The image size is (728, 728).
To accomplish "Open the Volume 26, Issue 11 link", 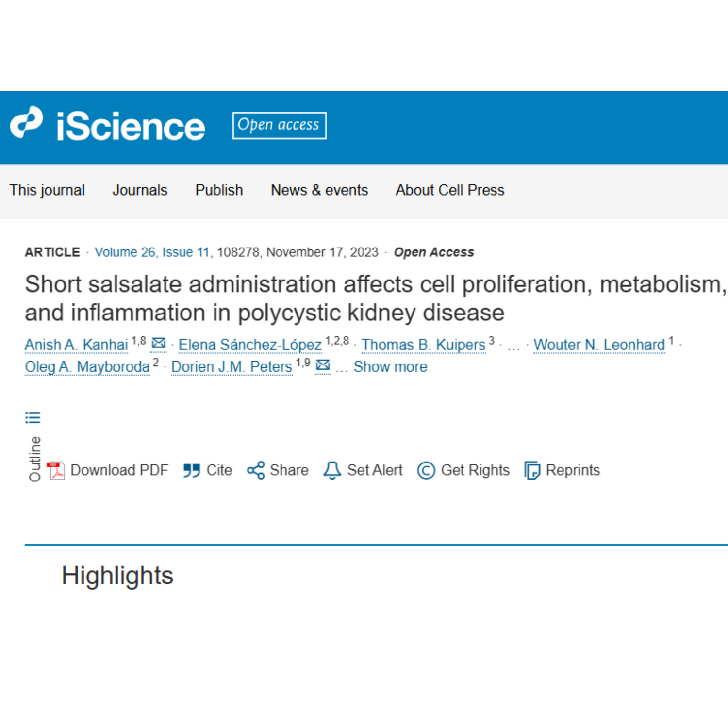I will 152,252.
